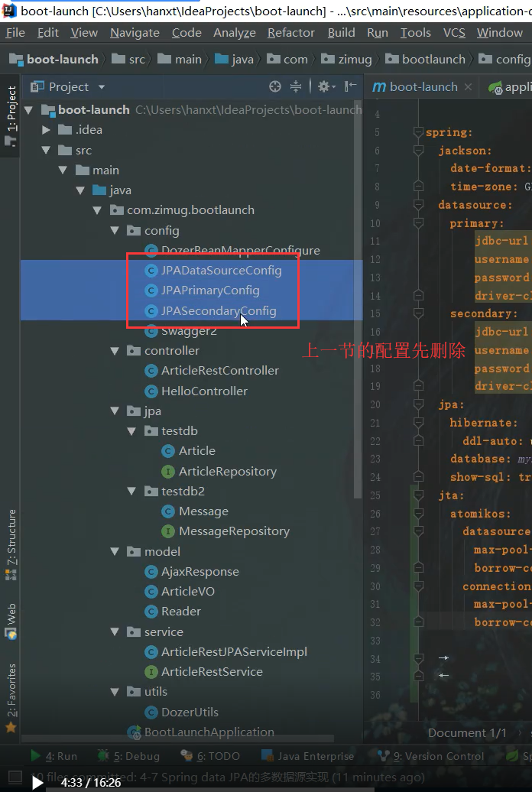Viewport: 532px width, 792px height.
Task: Click the Article class icon
Action: pos(167,451)
